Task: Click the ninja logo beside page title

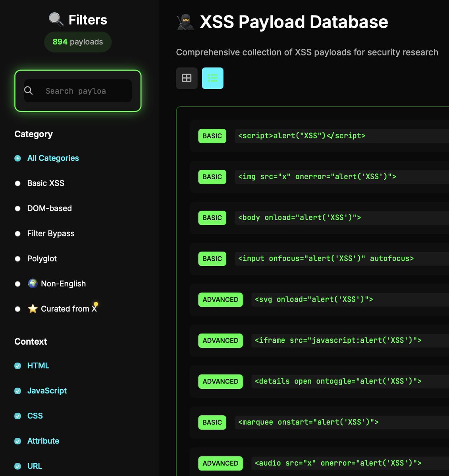Action: coord(185,22)
